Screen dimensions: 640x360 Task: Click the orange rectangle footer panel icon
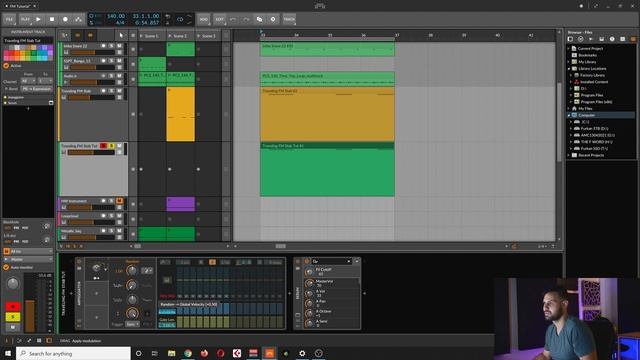click(x=49, y=340)
